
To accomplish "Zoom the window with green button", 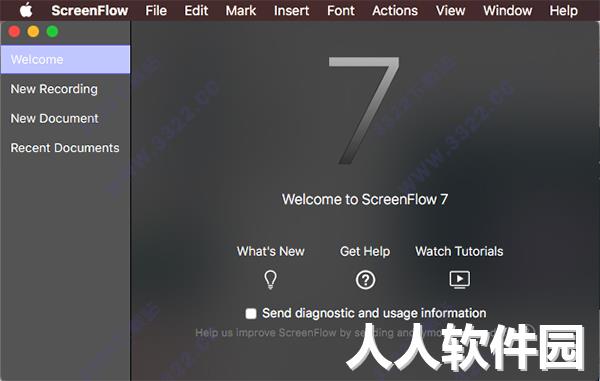I will 52,31.
